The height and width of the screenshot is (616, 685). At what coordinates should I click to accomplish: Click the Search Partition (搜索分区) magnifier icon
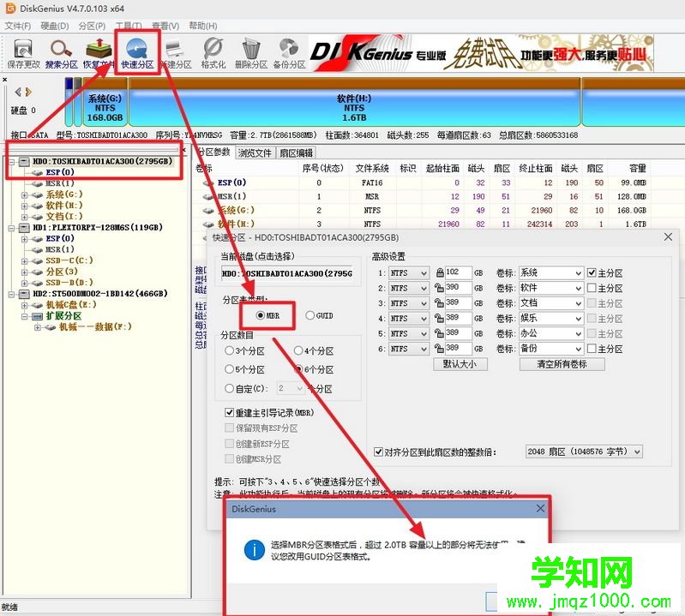[61, 53]
